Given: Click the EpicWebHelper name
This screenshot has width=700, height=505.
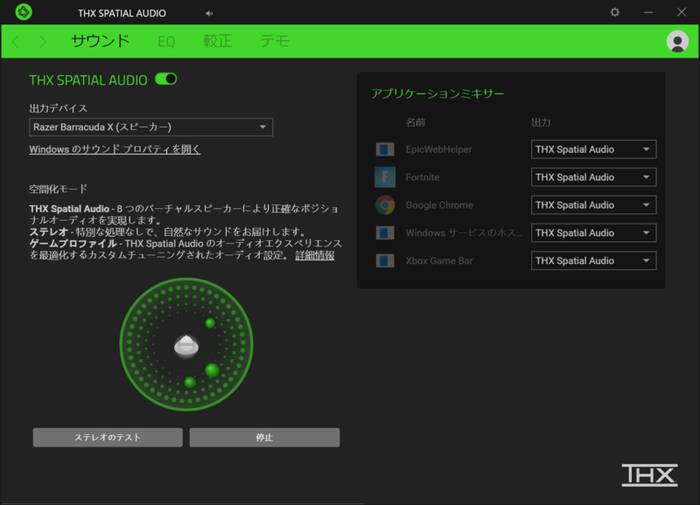Looking at the screenshot, I should pos(438,150).
